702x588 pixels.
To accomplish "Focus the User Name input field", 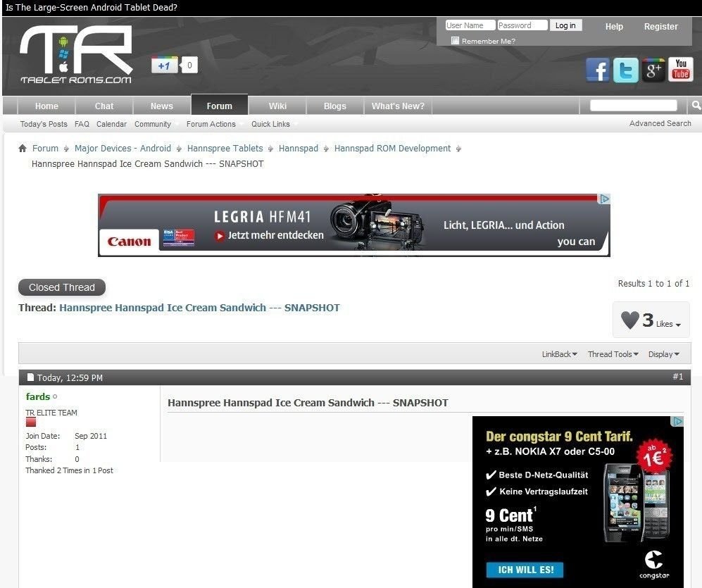I will pos(470,25).
